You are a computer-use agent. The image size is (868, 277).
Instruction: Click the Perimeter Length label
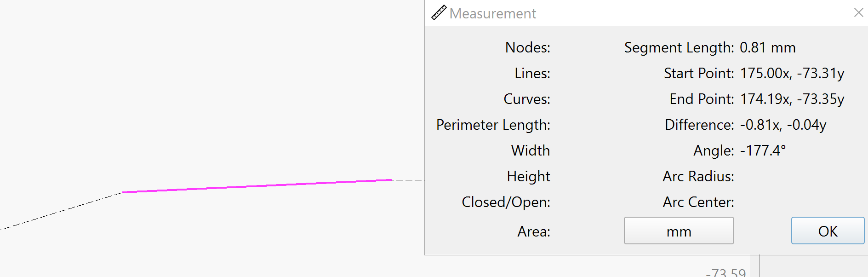[x=493, y=125]
